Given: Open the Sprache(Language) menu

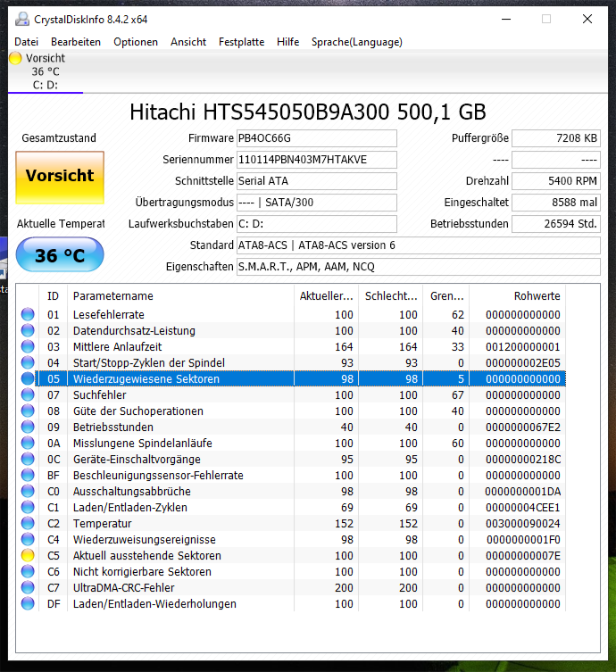Looking at the screenshot, I should click(x=356, y=42).
